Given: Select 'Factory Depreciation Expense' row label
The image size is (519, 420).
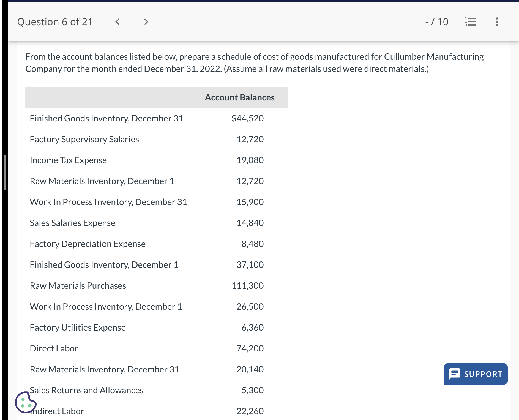Looking at the screenshot, I should (88, 244).
